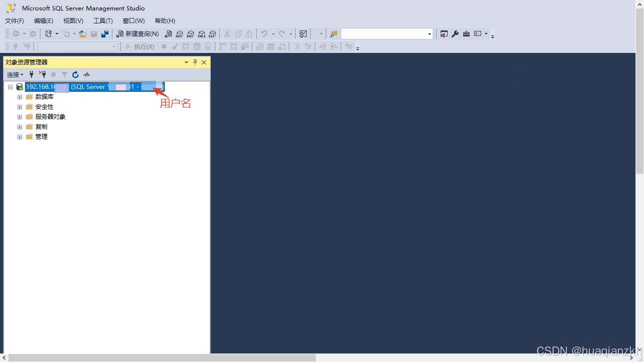Expand the 安全性 folder node
Screen dimensions: 644x362
pos(19,107)
